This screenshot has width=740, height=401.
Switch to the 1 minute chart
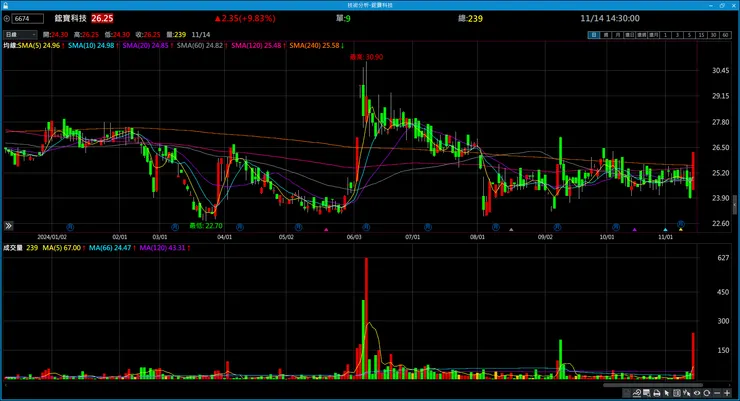[x=665, y=35]
